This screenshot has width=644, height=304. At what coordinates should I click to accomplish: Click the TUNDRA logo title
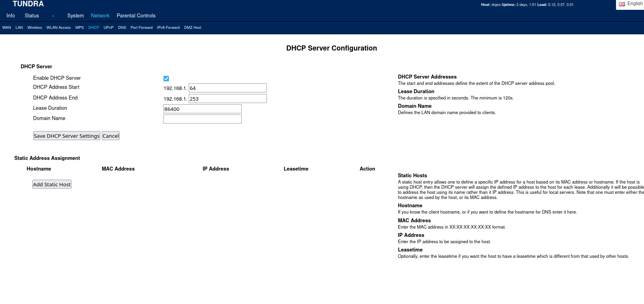point(28,4)
